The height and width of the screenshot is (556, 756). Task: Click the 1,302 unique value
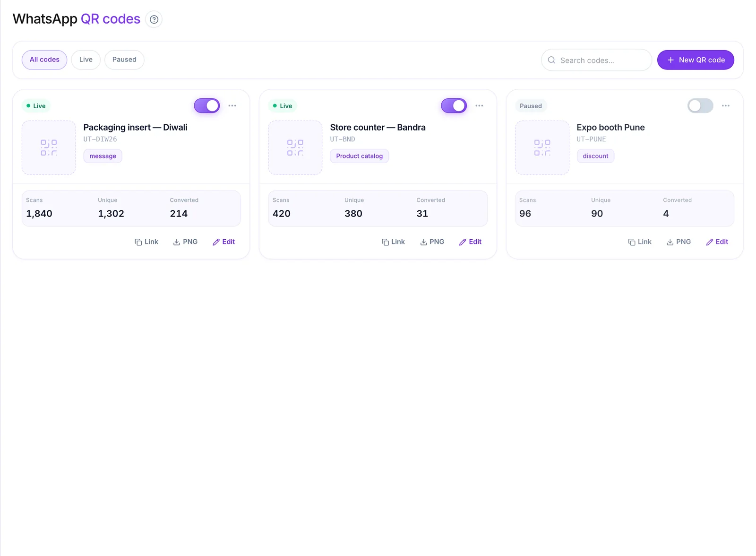point(111,214)
